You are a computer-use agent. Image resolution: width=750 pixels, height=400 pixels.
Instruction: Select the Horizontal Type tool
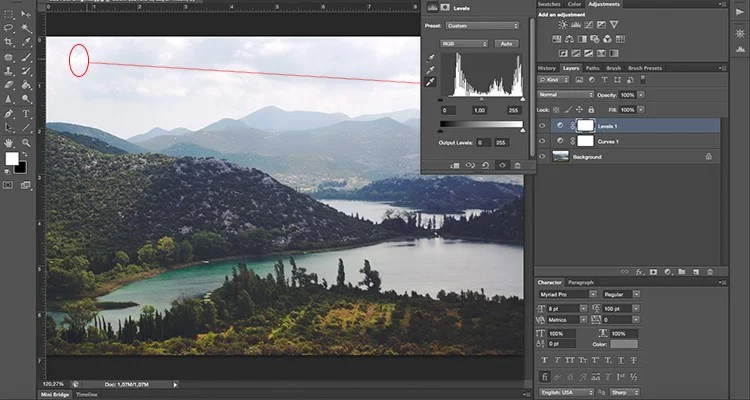[26, 114]
